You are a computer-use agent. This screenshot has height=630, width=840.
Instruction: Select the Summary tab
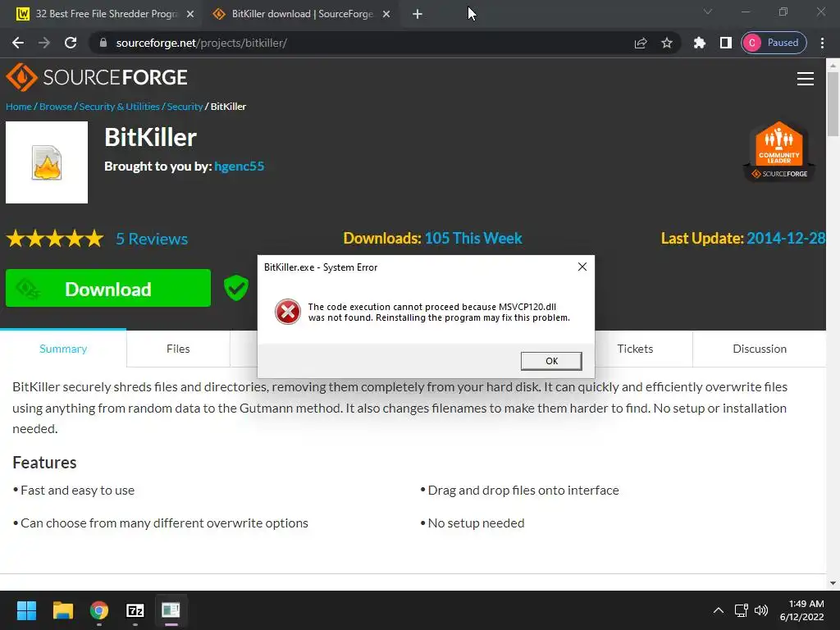click(63, 349)
